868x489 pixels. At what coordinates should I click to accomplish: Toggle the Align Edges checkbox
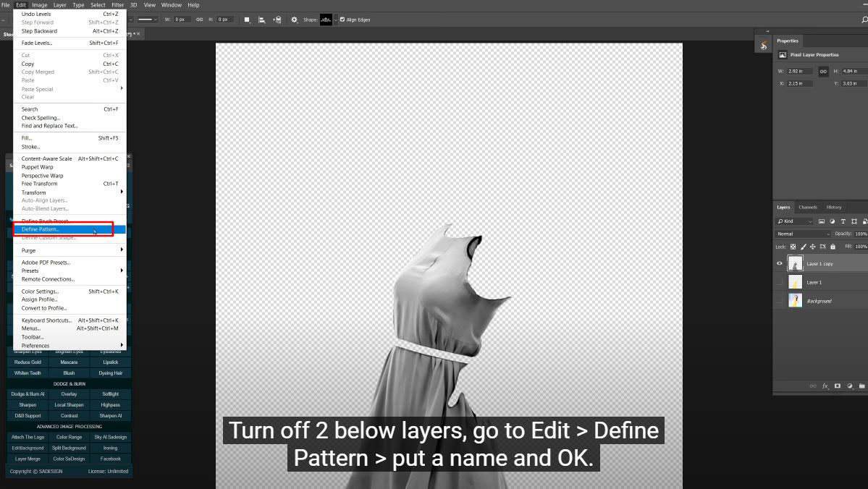pyautogui.click(x=342, y=20)
